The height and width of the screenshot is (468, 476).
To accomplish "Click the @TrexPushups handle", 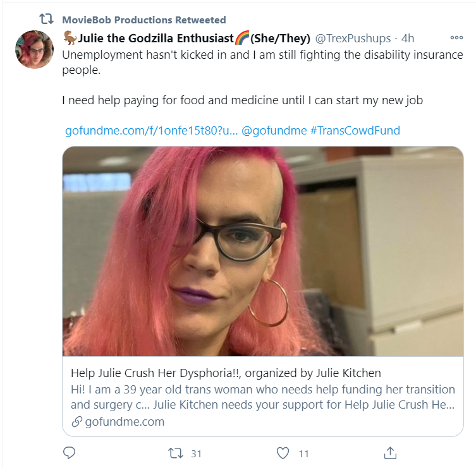I will (x=353, y=39).
